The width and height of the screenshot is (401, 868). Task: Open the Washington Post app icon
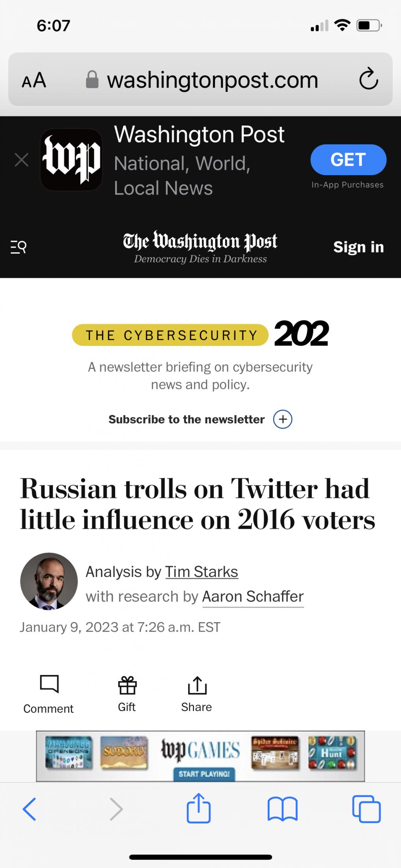point(71,160)
